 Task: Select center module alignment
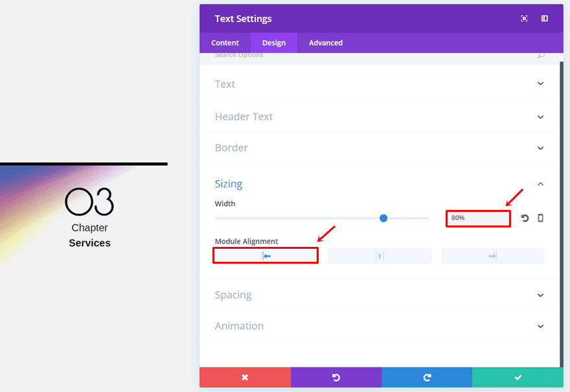tap(380, 256)
